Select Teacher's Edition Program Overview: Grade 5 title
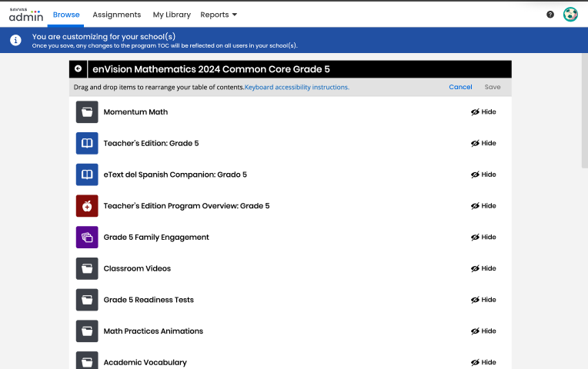 [186, 206]
